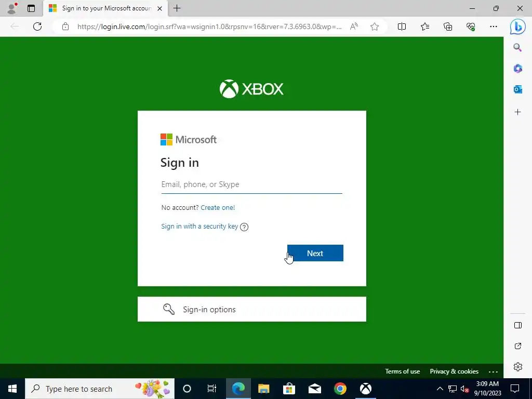The image size is (532, 399).
Task: Open sidebar Search tool
Action: [x=517, y=47]
